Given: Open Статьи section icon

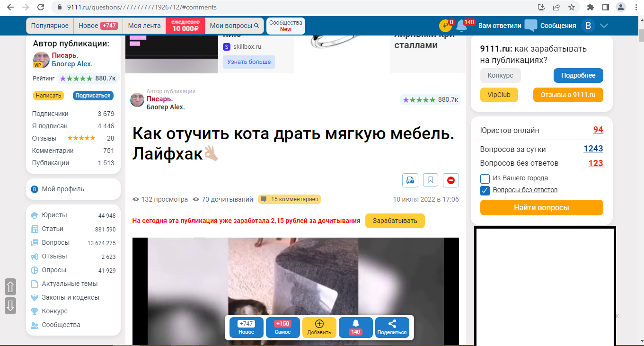Looking at the screenshot, I should click(34, 229).
